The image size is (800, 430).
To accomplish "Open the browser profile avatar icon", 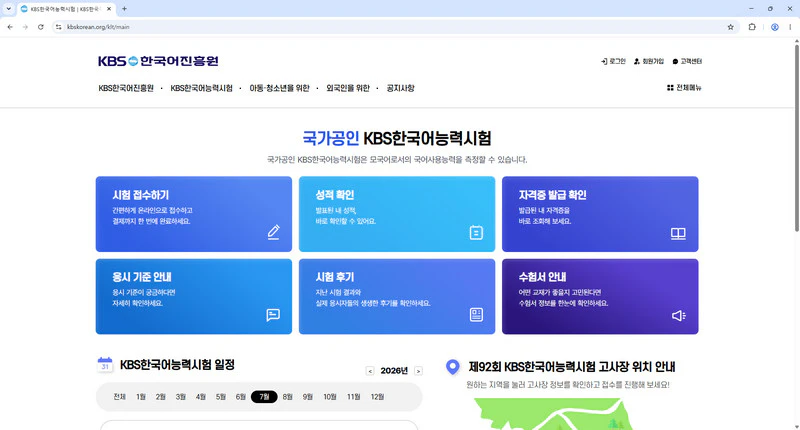I will click(774, 27).
